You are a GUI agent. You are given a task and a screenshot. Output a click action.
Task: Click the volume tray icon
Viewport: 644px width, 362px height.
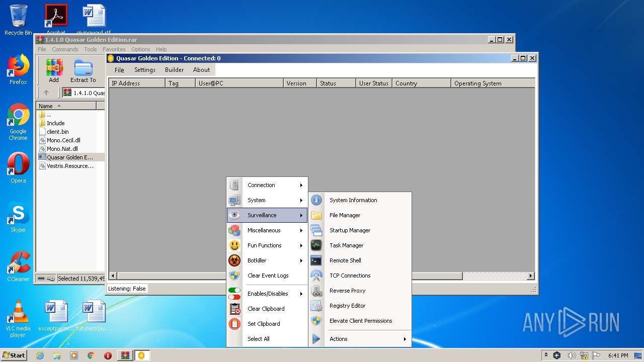[572, 355]
